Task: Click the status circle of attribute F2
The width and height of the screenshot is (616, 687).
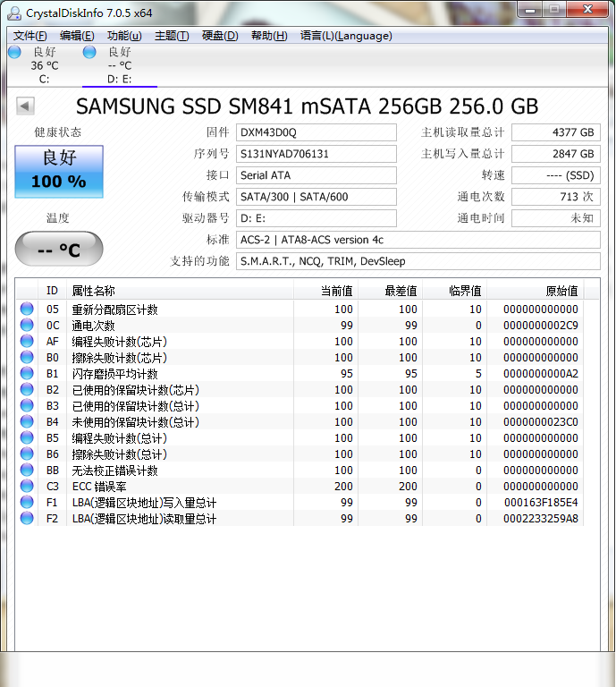Action: pos(27,518)
